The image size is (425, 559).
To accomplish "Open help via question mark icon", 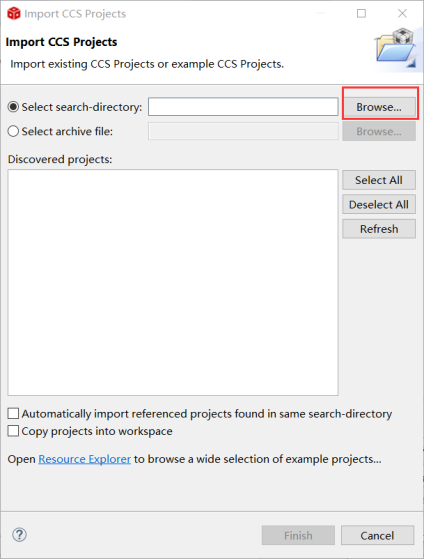I will click(19, 535).
